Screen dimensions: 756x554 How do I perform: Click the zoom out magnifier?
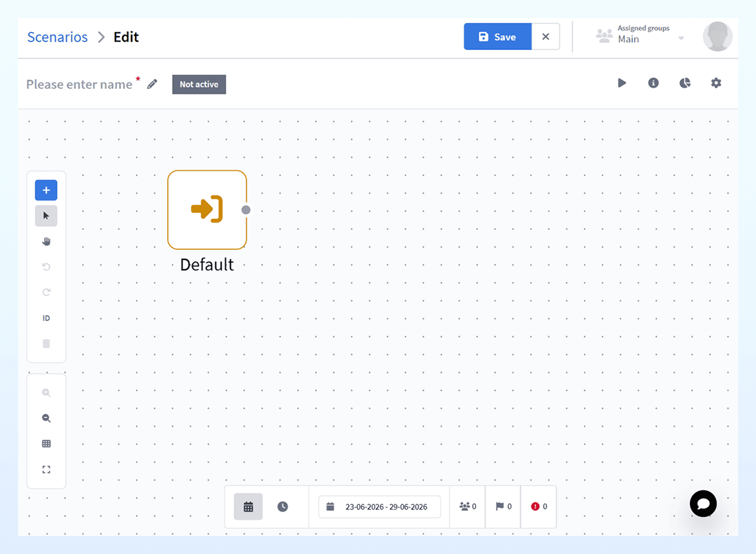point(46,418)
